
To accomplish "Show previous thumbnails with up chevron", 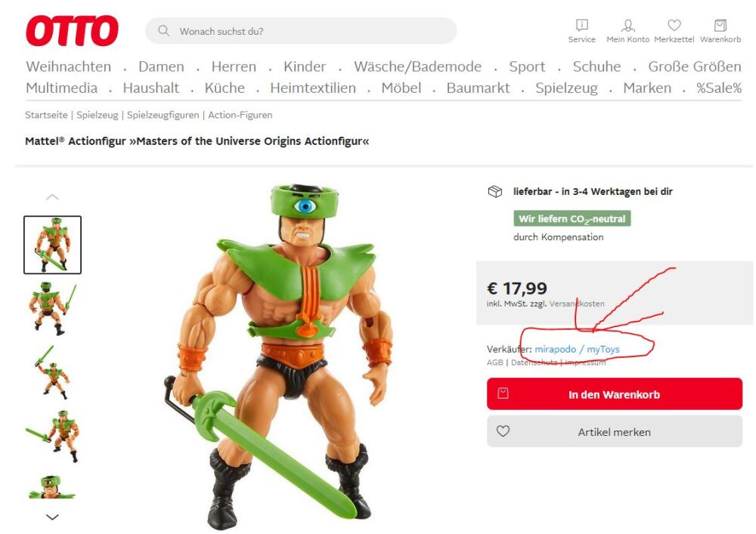I will 52,197.
